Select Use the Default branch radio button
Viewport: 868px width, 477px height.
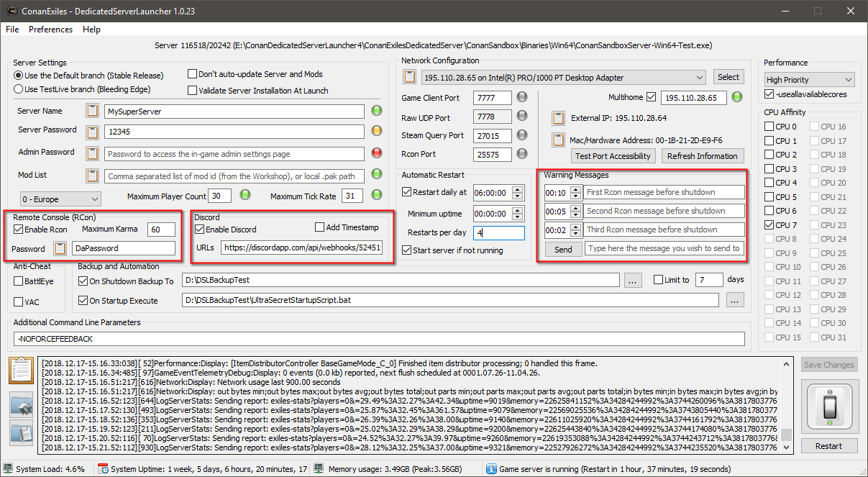[19, 76]
